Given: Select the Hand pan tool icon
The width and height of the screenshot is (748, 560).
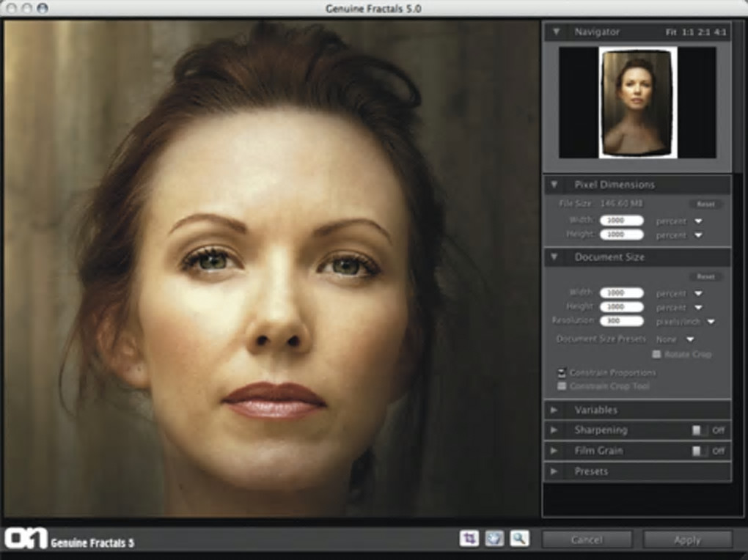Looking at the screenshot, I should tap(494, 539).
